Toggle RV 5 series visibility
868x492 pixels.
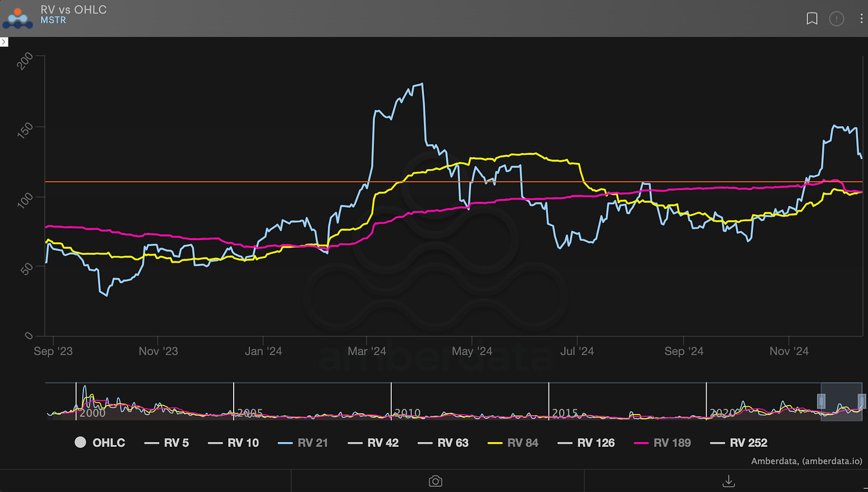pos(166,443)
